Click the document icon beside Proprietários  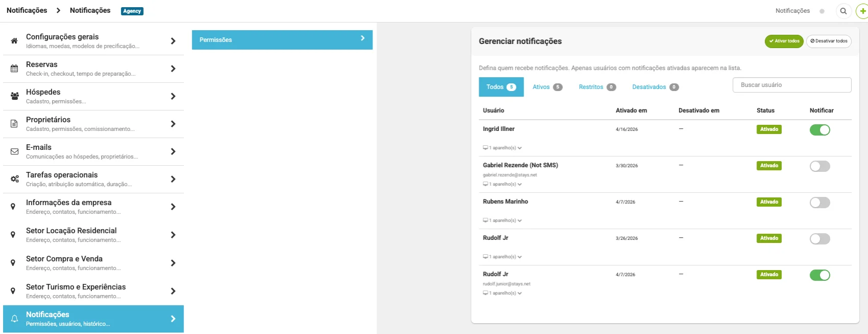click(14, 124)
